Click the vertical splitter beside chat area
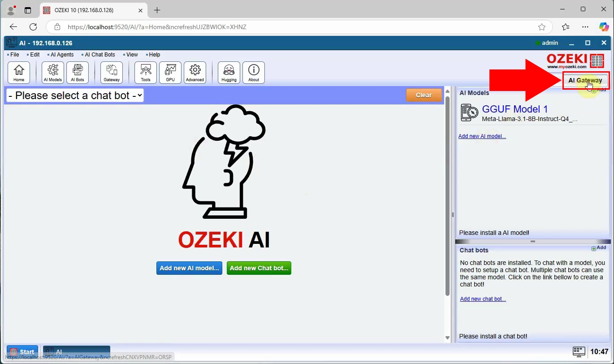 pyautogui.click(x=453, y=215)
